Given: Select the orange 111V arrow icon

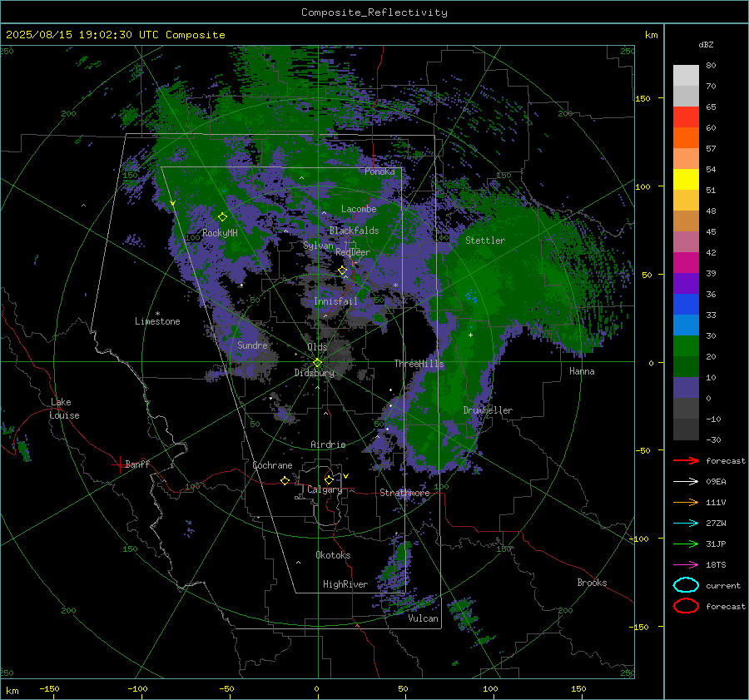Looking at the screenshot, I should click(686, 502).
